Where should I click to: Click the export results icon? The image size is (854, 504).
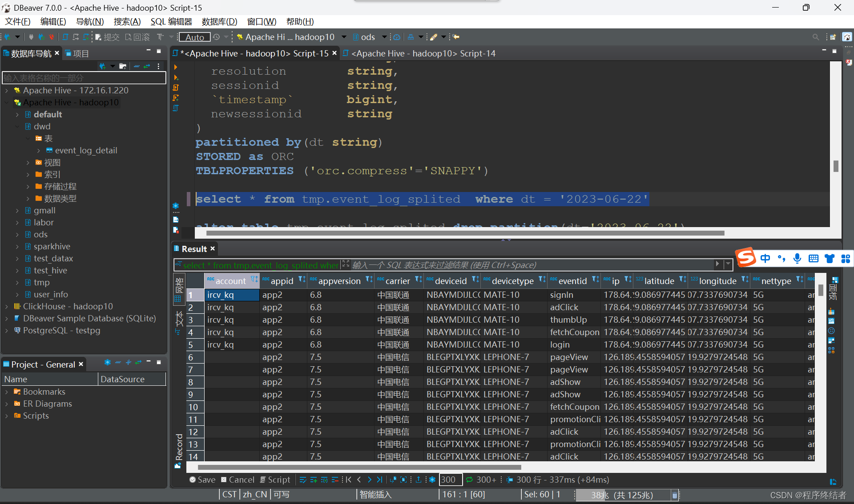(419, 480)
